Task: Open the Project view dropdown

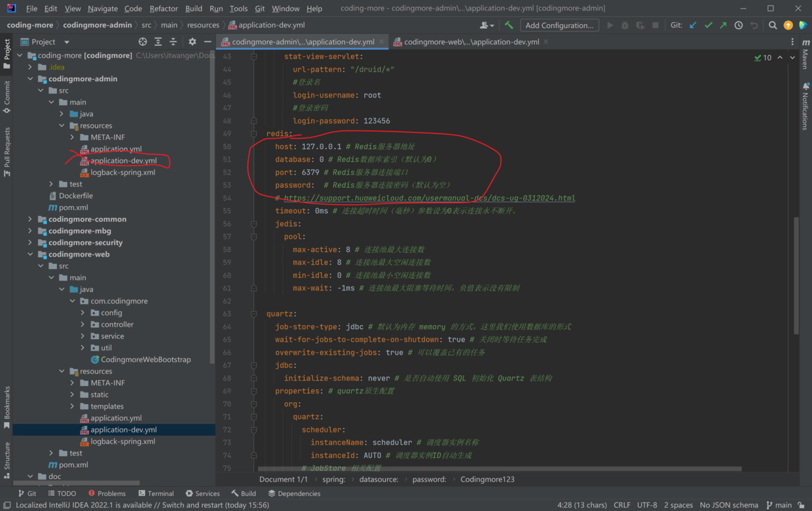Action: (66, 42)
